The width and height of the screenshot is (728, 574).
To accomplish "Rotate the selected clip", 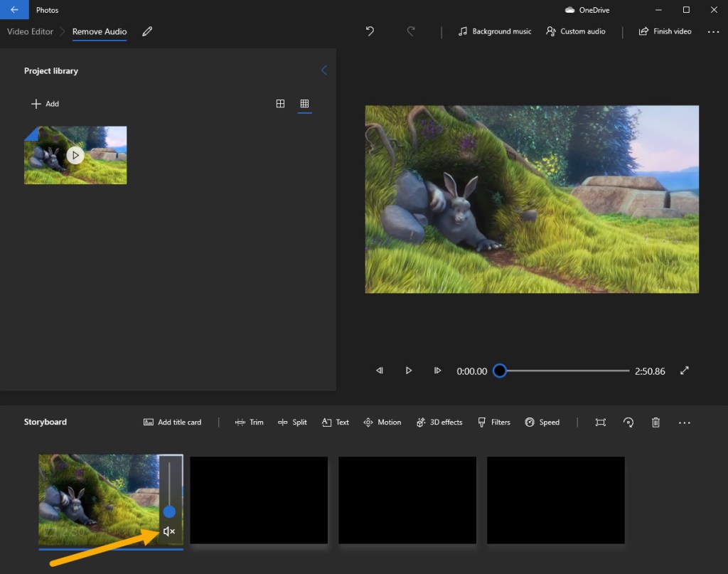I will coord(628,422).
